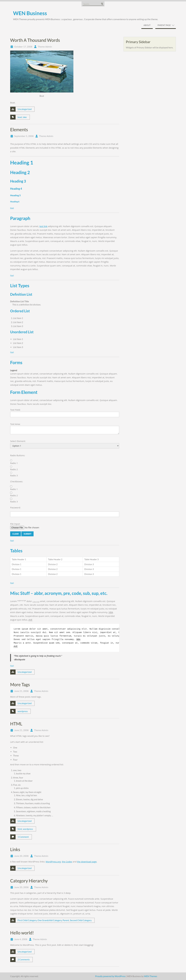Click the Boat photo thumbnail
The image size is (186, 980).
pyautogui.click(x=42, y=72)
